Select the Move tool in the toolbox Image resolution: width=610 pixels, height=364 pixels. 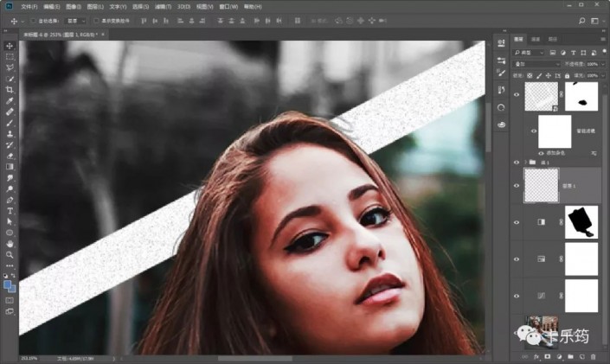(10, 46)
